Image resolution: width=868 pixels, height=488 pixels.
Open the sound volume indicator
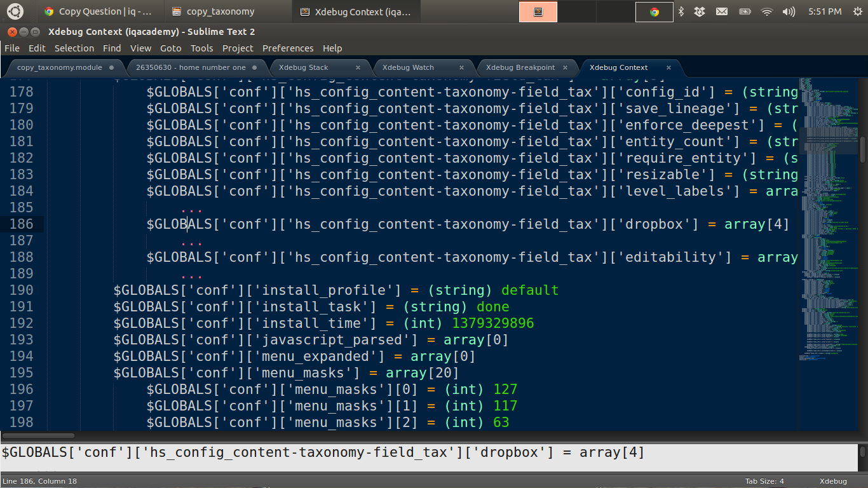[789, 11]
